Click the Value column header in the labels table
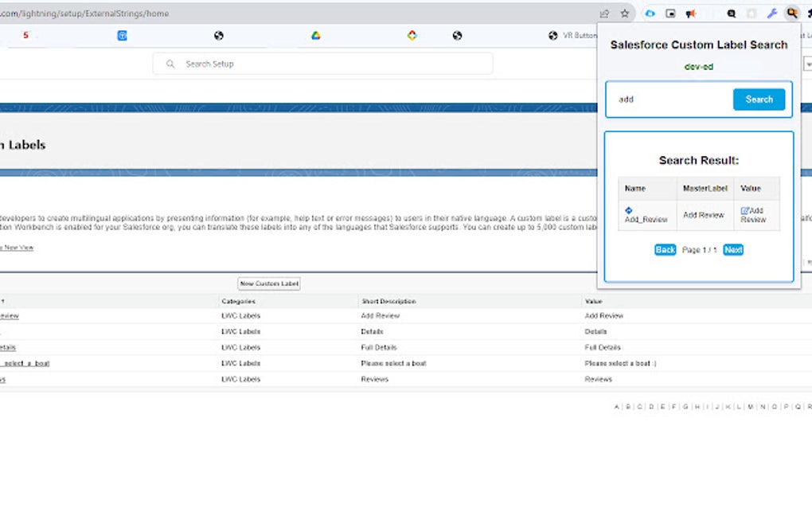812x508 pixels. pyautogui.click(x=593, y=302)
